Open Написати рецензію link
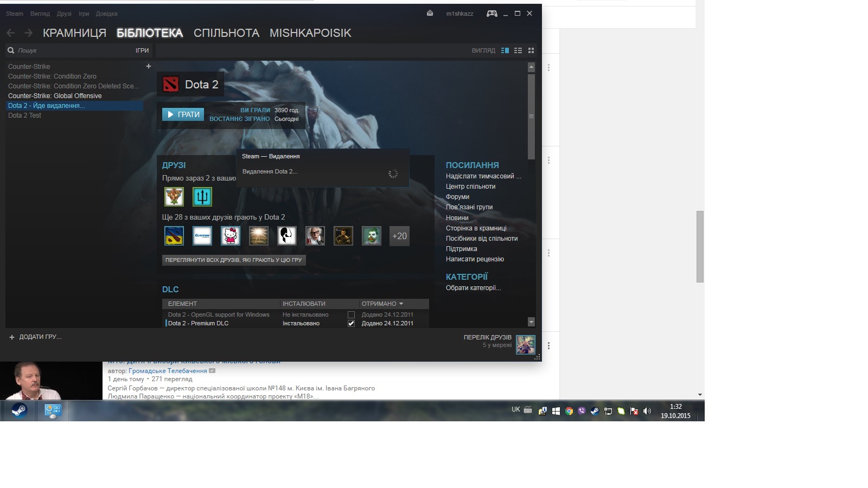 click(x=475, y=259)
